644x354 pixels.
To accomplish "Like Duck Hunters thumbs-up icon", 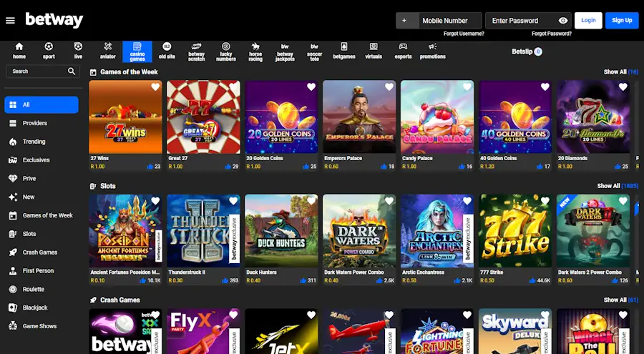I will point(303,281).
